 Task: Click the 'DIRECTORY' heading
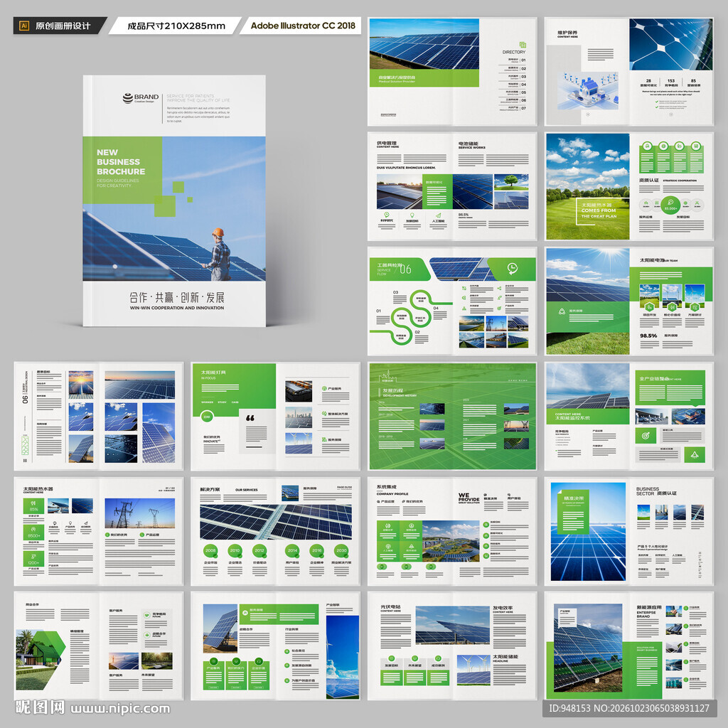(x=514, y=52)
